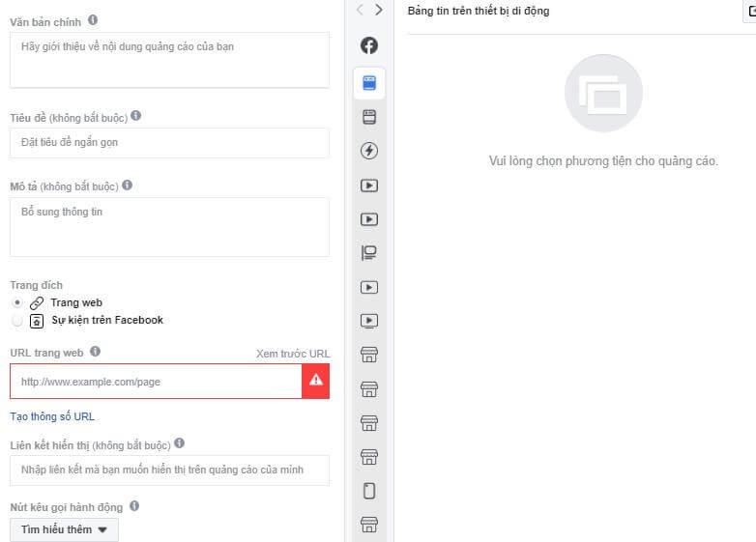Open the expand button at the preview's top right corner

pyautogui.click(x=750, y=11)
